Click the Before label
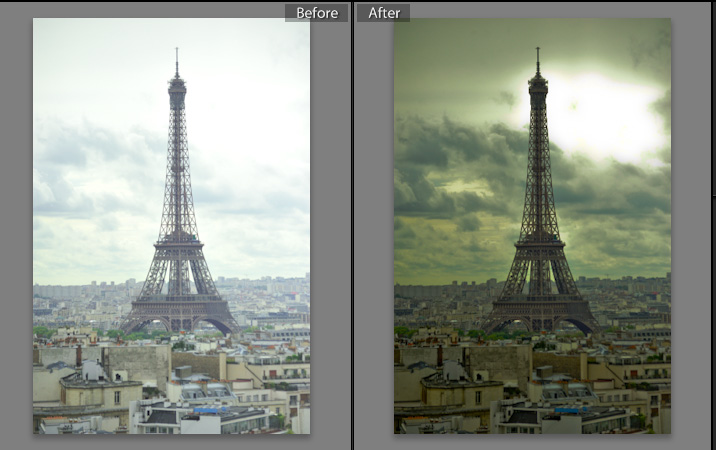The width and height of the screenshot is (716, 450). [x=316, y=13]
